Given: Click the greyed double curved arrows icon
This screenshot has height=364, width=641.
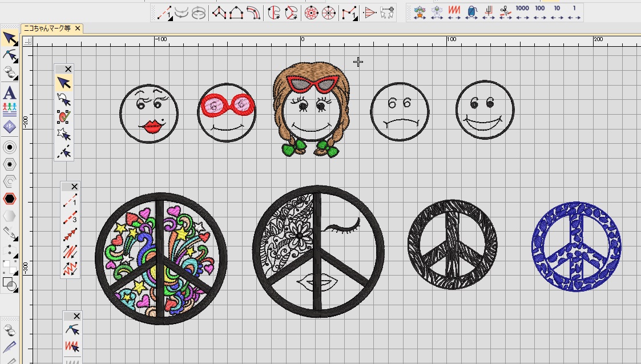Looking at the screenshot, I should tap(181, 13).
